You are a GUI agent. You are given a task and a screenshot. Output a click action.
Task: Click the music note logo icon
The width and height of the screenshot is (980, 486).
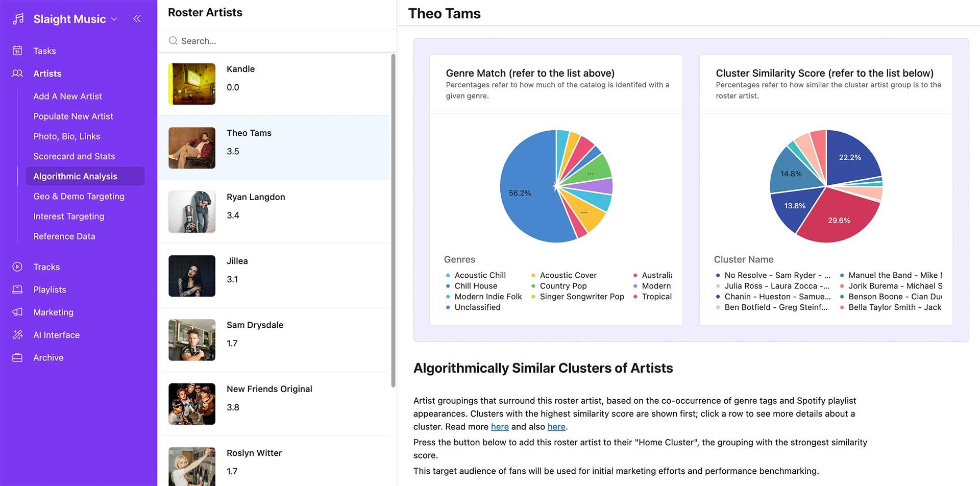pyautogui.click(x=18, y=19)
